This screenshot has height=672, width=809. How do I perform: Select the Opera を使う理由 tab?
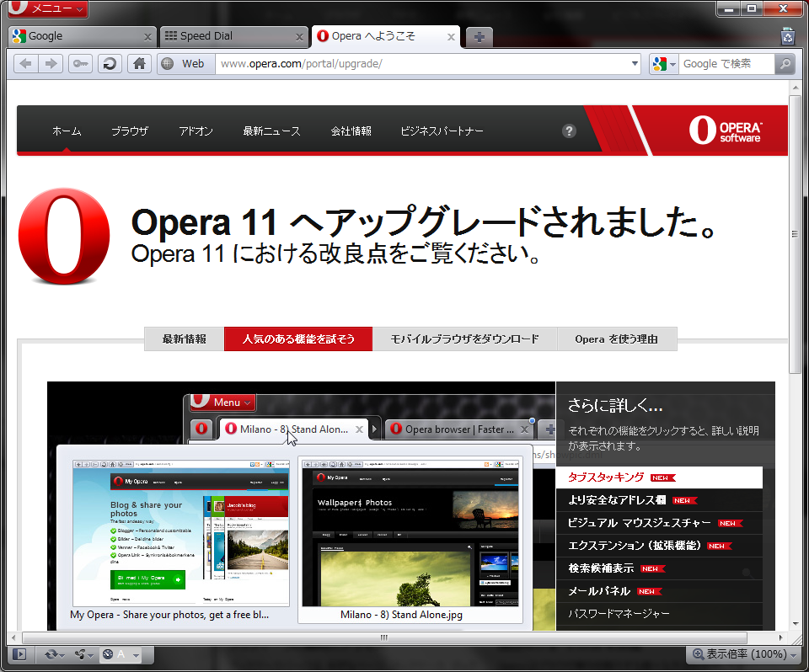617,339
